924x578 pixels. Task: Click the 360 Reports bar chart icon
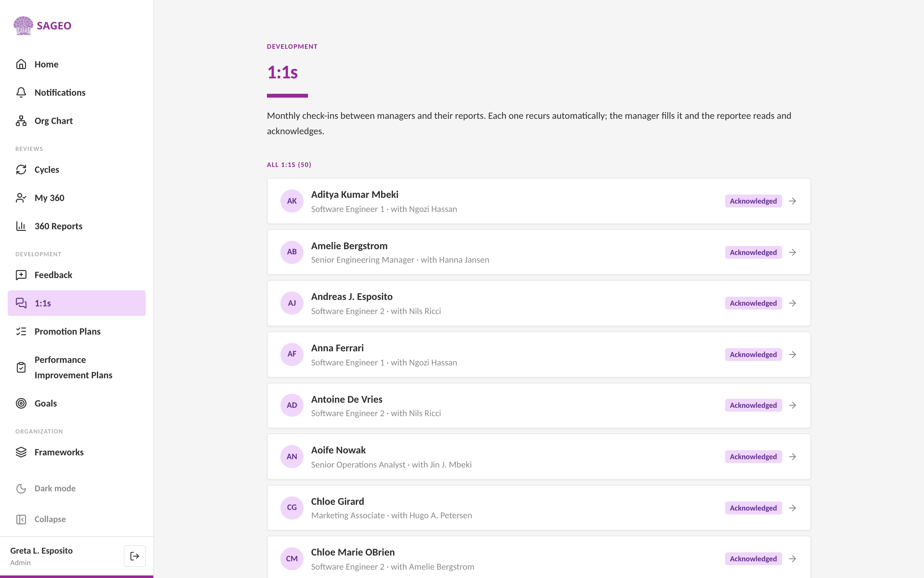[x=21, y=226]
